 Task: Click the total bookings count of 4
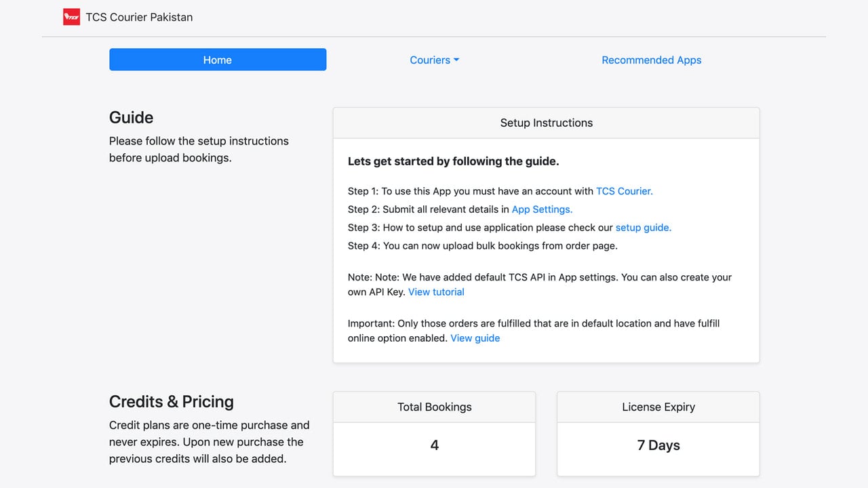pyautogui.click(x=435, y=445)
